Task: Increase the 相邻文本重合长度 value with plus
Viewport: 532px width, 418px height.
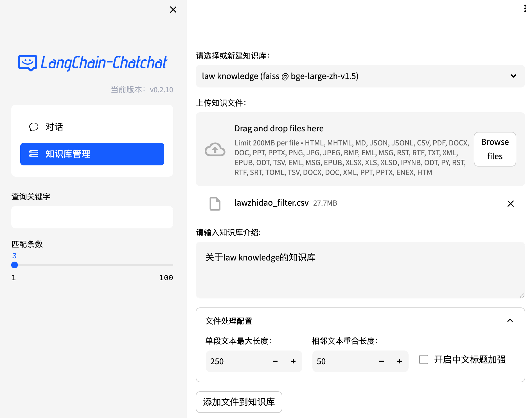Action: point(399,361)
